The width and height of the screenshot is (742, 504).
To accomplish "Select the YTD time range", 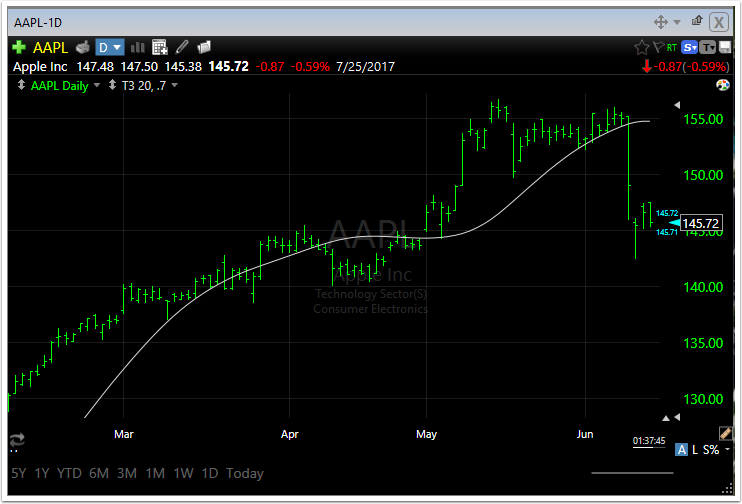I will 69,473.
